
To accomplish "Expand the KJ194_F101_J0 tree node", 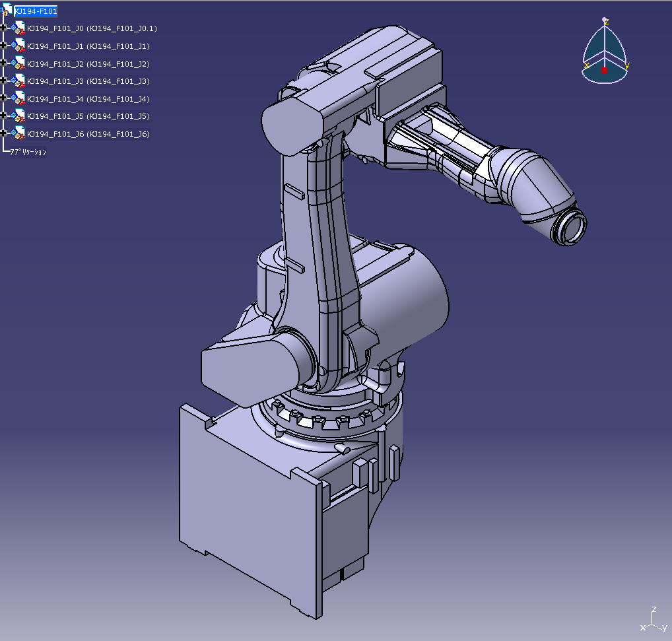I will tap(3, 28).
